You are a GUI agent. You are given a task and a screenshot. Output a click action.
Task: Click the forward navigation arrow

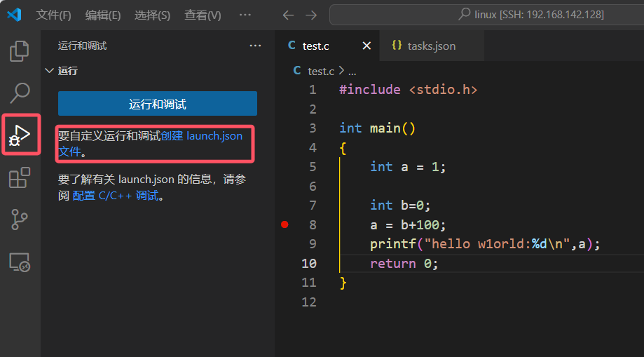311,15
